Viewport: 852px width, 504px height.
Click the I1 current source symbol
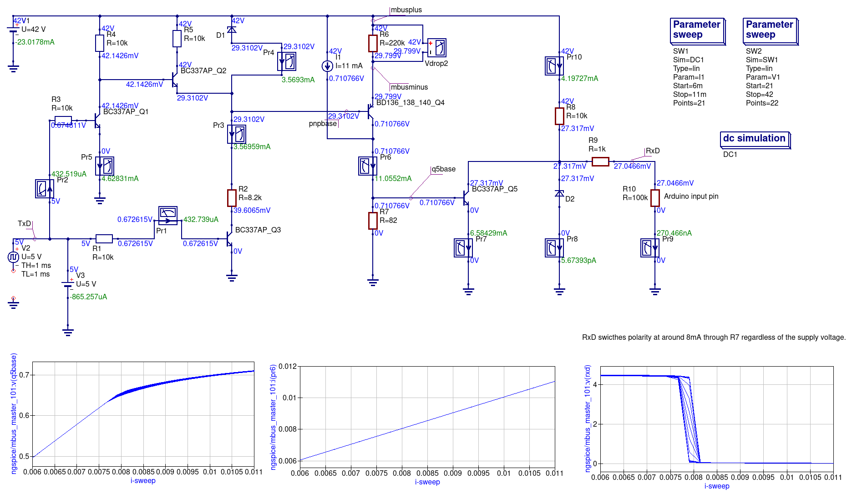click(327, 66)
